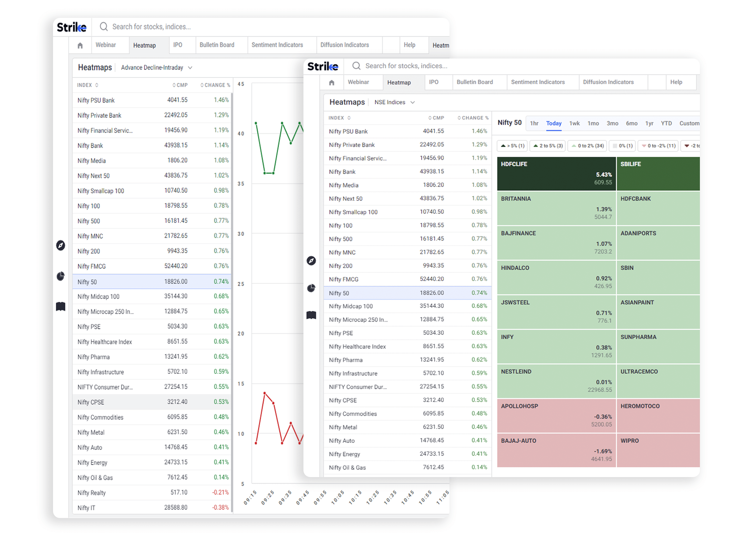
Task: Click the JSWSTEEL heatmap tile
Action: (556, 312)
